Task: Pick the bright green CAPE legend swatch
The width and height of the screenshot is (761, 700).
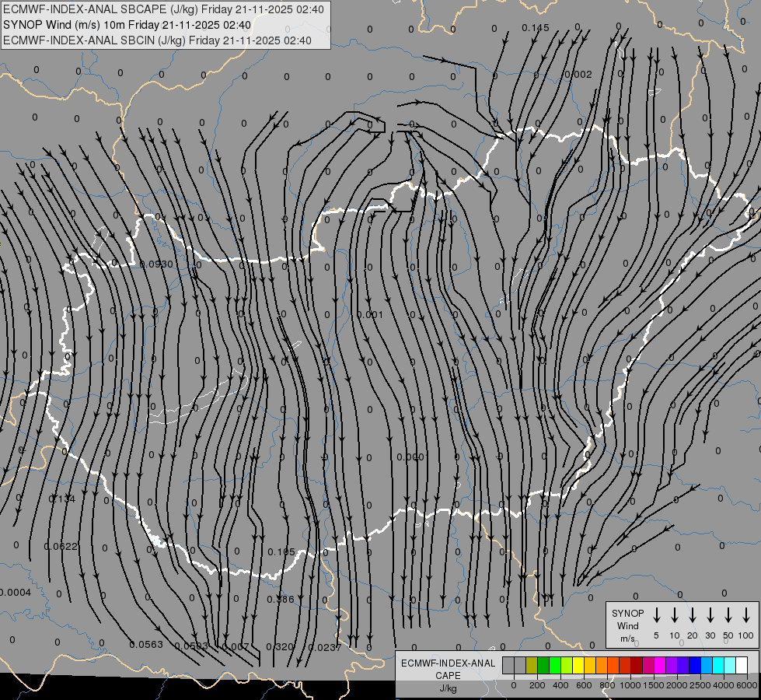Action: 555,666
